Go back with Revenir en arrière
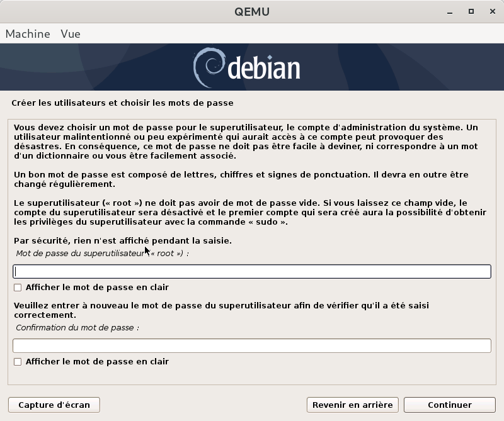 352,405
